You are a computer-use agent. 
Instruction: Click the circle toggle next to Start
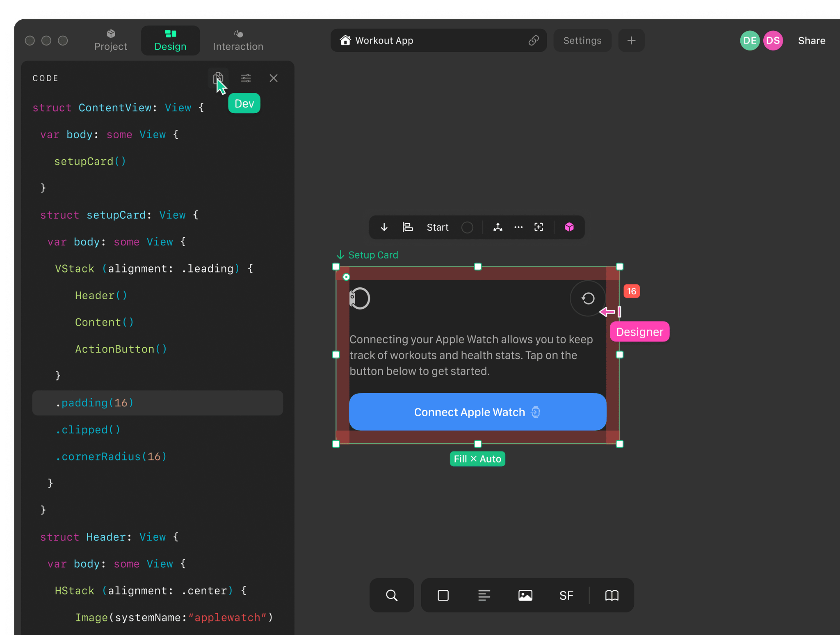tap(468, 227)
